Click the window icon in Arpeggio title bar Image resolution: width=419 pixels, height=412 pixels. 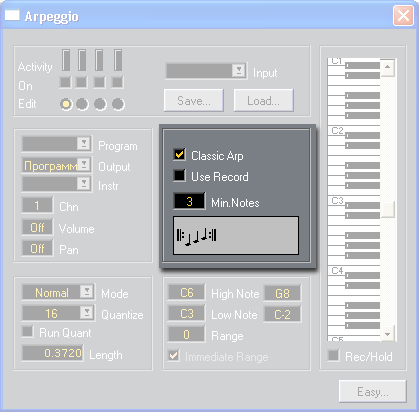pyautogui.click(x=12, y=16)
